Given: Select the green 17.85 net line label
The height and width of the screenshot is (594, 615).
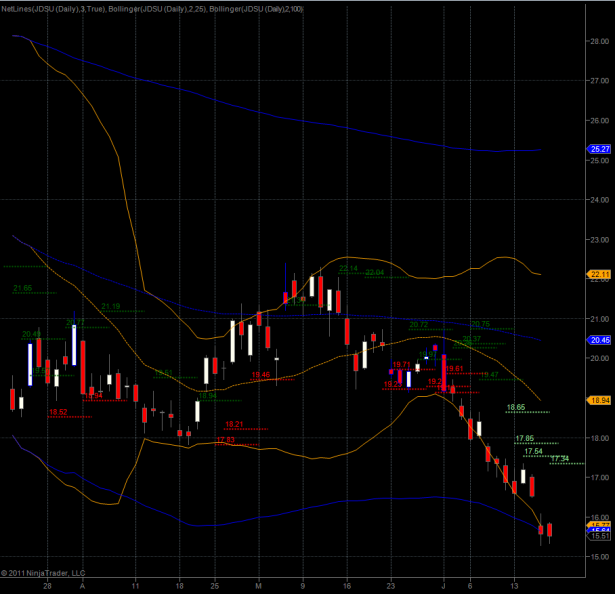Looking at the screenshot, I should click(x=524, y=438).
